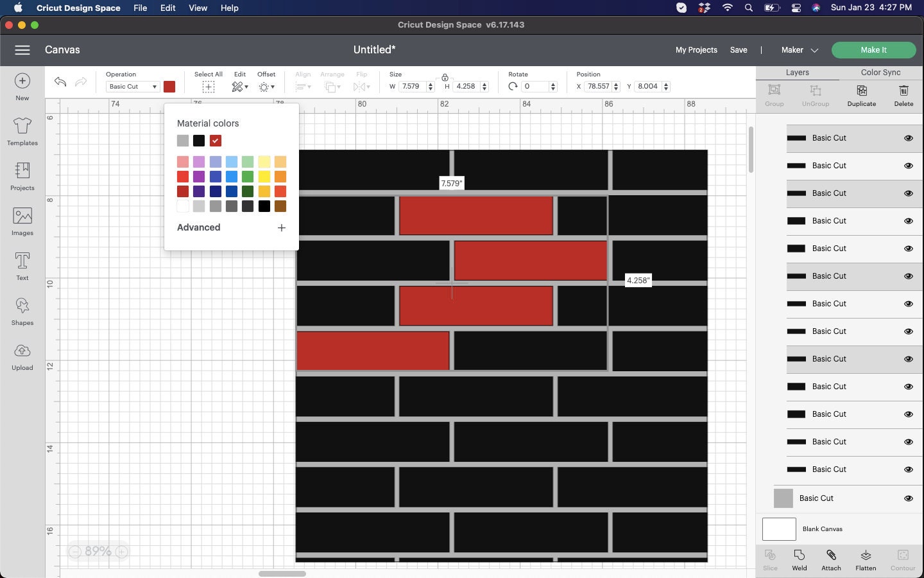
Task: Toggle visibility of the bottom Basic Cut layer
Action: tap(909, 498)
